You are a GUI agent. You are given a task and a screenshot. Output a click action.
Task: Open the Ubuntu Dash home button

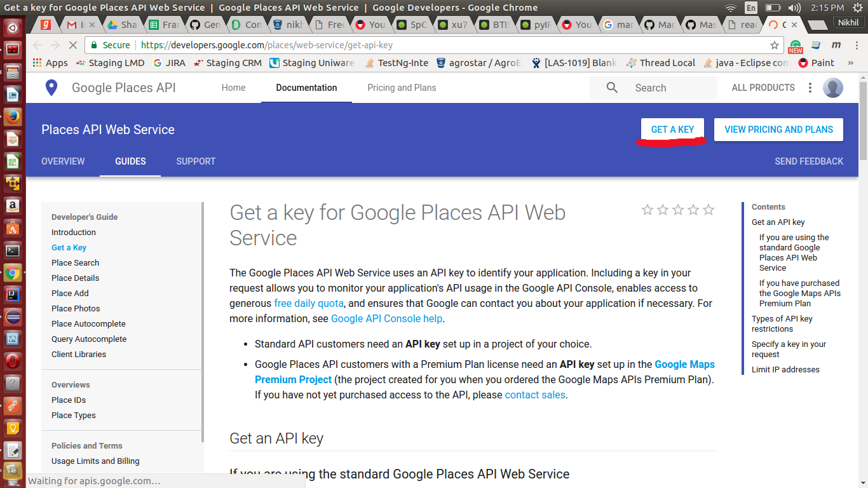click(13, 27)
